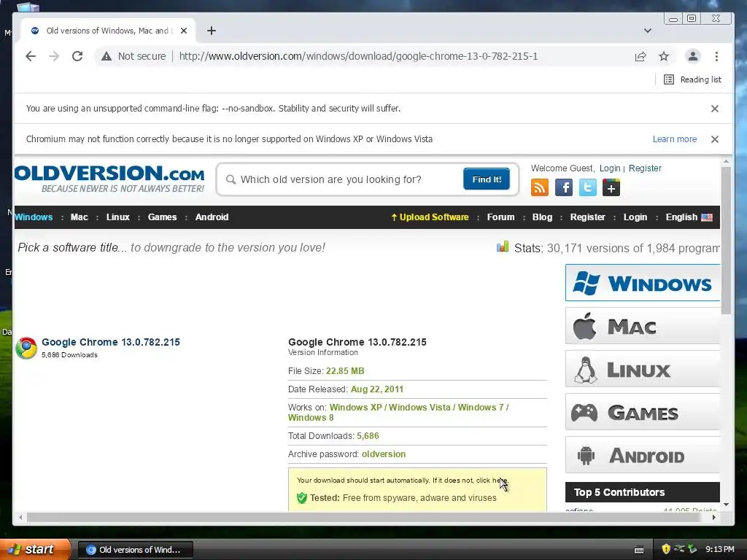This screenshot has width=747, height=560.
Task: Click the Login link beside Welcome Guest
Action: pos(610,168)
